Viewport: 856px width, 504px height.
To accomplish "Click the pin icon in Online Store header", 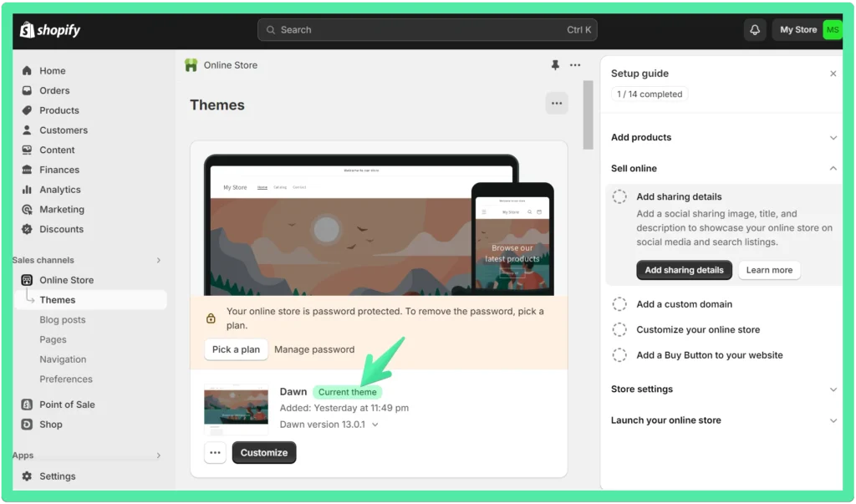I will [555, 65].
